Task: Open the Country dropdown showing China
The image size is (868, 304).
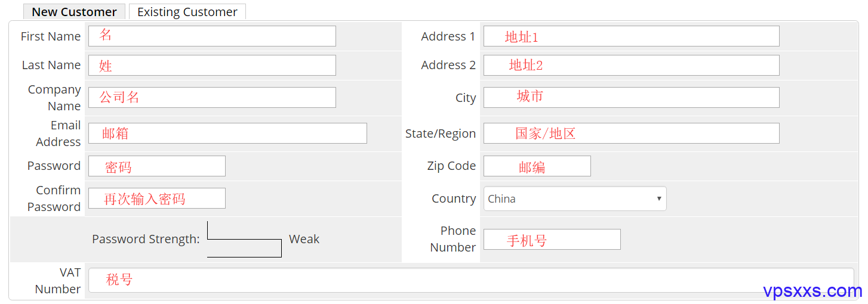Action: click(575, 198)
